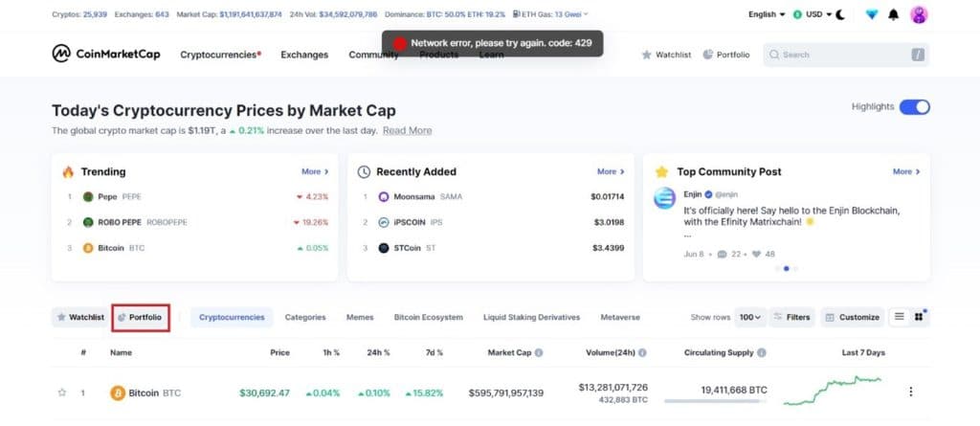Screen dimensions: 980x426
Task: Click Moonsama coin icon
Action: coord(384,196)
